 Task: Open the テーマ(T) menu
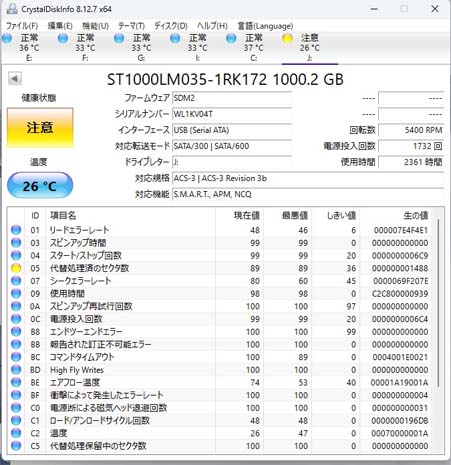131,26
